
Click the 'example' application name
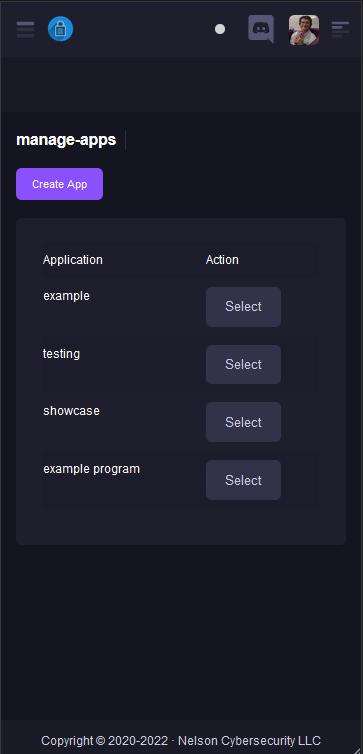click(x=66, y=296)
